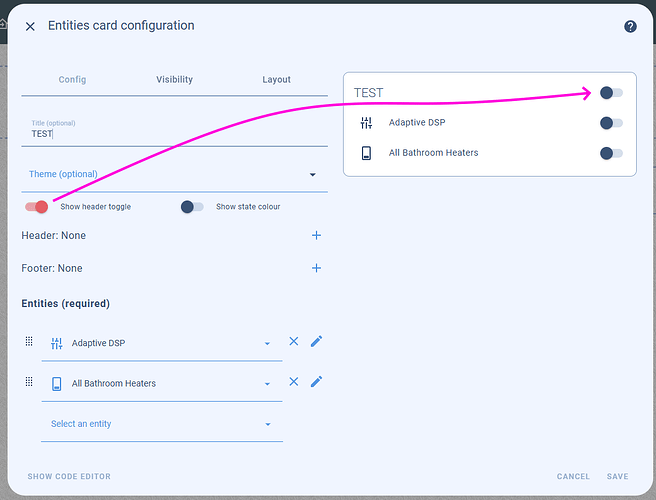Enable the Show state colour toggle
The image size is (656, 500).
coord(192,207)
